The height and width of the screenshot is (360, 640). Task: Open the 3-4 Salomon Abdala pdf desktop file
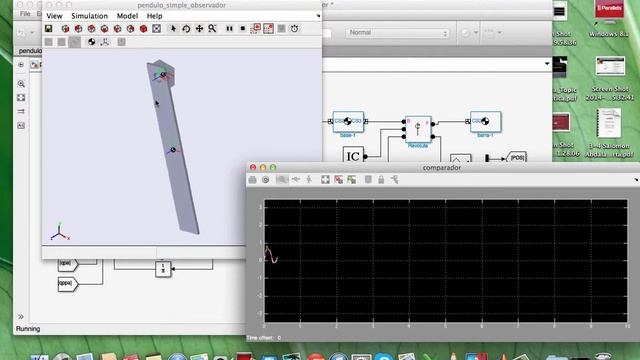[609, 133]
